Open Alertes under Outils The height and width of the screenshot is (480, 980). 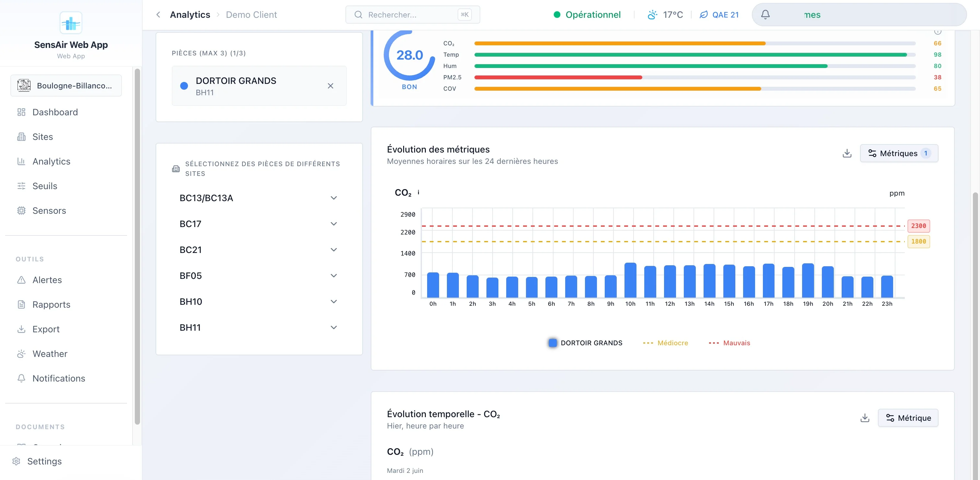click(66, 280)
